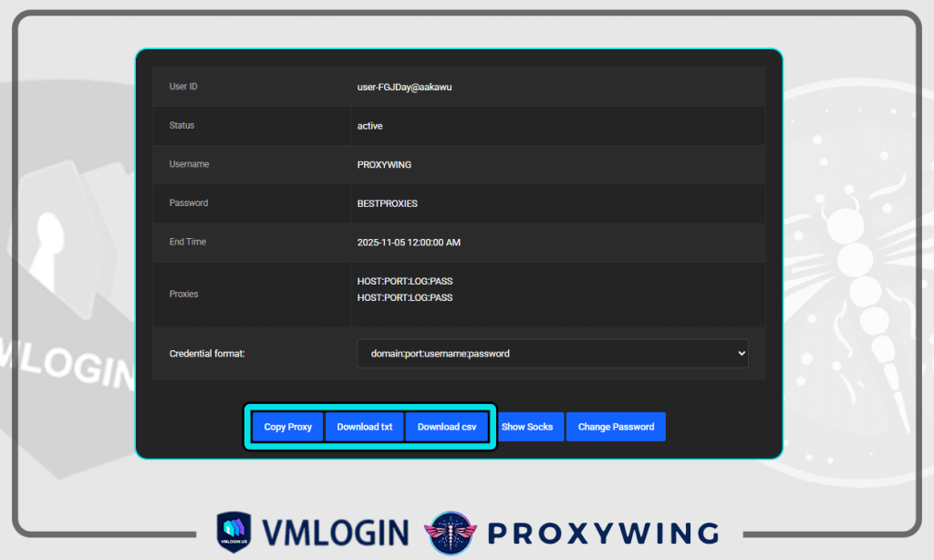934x560 pixels.
Task: Download proxies as txt file
Action: tap(365, 427)
